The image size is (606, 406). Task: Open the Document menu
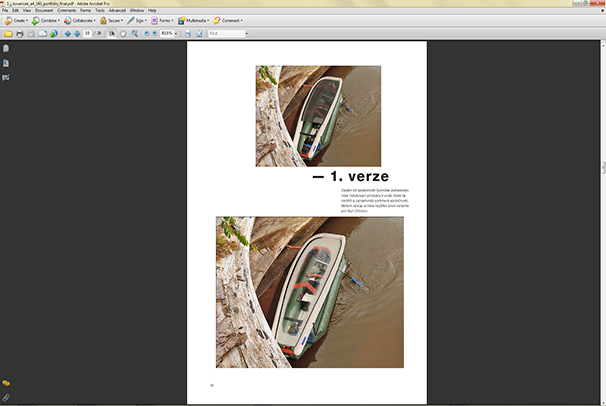(x=44, y=9)
